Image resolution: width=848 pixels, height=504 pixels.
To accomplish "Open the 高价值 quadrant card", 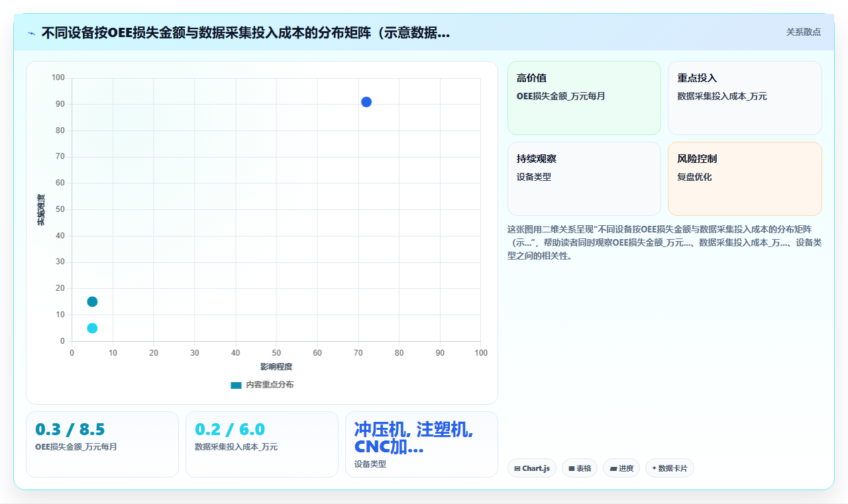I will (x=584, y=98).
